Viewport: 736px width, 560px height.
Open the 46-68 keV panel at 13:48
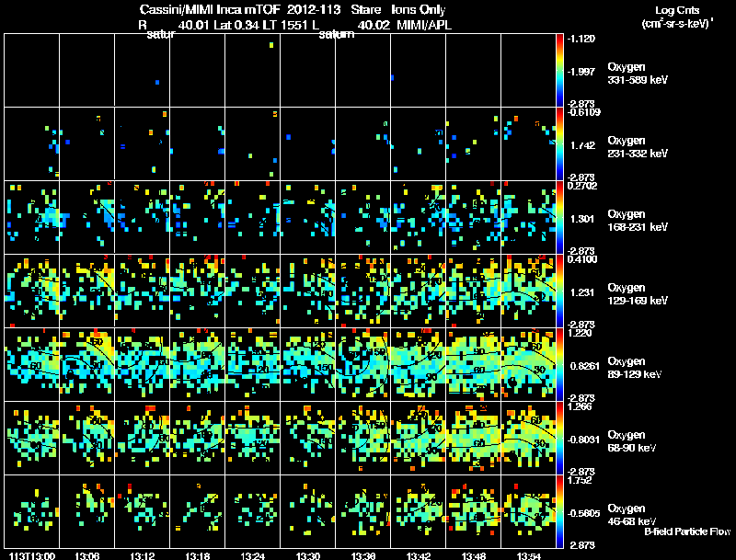point(473,511)
